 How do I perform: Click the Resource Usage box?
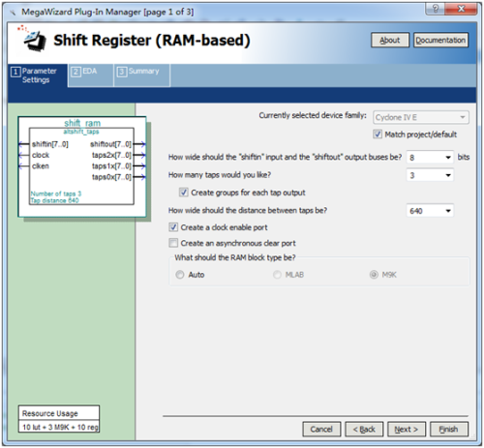pyautogui.click(x=59, y=419)
